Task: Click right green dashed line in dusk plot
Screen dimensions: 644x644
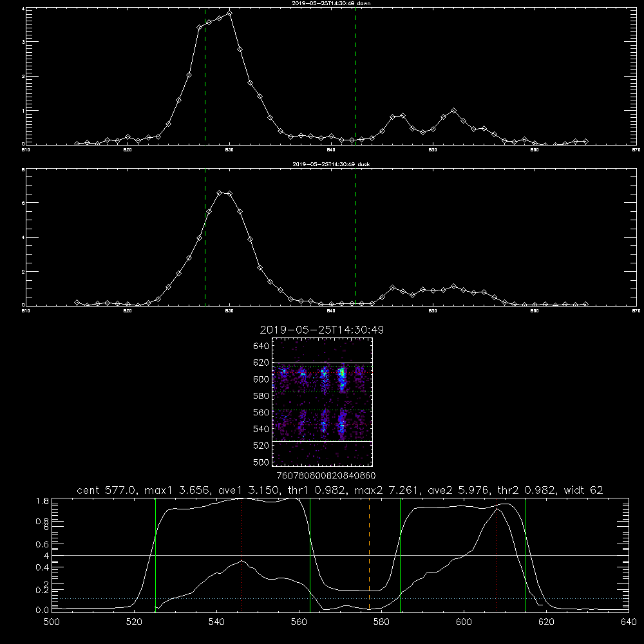Action: click(x=355, y=237)
